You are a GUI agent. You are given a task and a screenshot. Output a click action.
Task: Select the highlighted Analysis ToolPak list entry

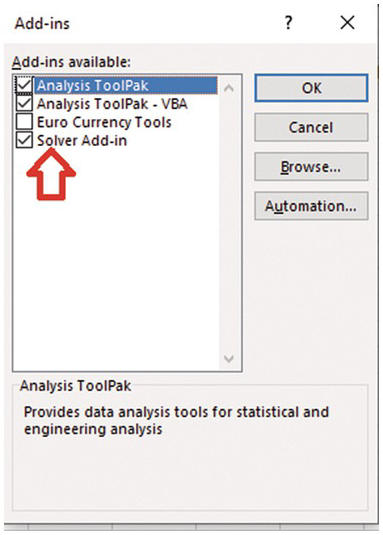pos(126,85)
